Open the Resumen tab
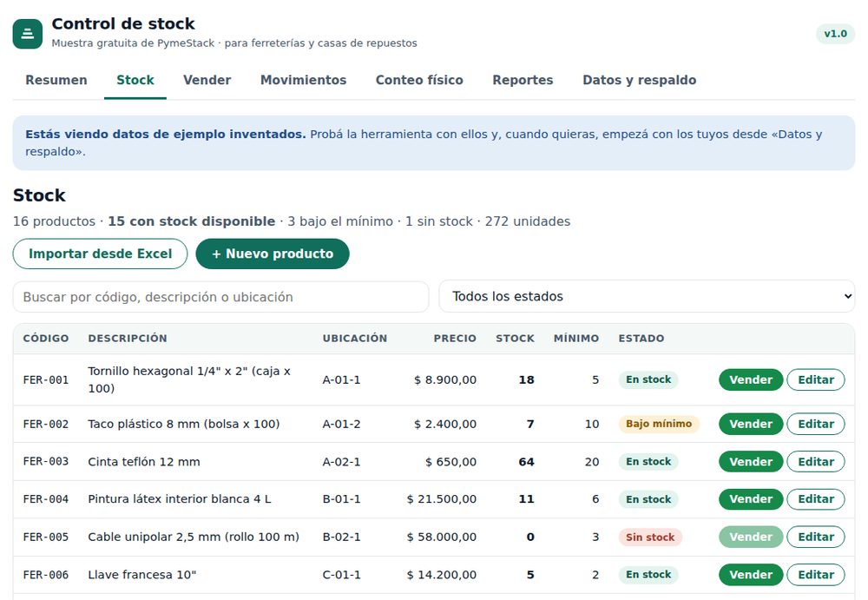 click(x=56, y=81)
